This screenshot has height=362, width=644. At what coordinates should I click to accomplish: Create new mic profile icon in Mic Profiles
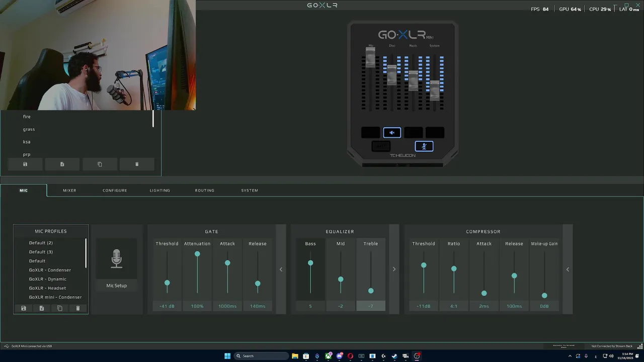[x=42, y=308]
